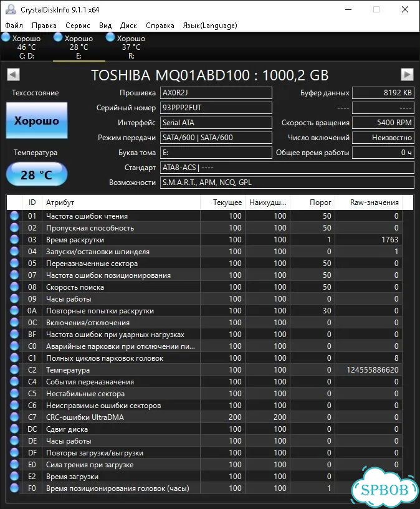Open the Язык(Language) menu

tap(210, 26)
